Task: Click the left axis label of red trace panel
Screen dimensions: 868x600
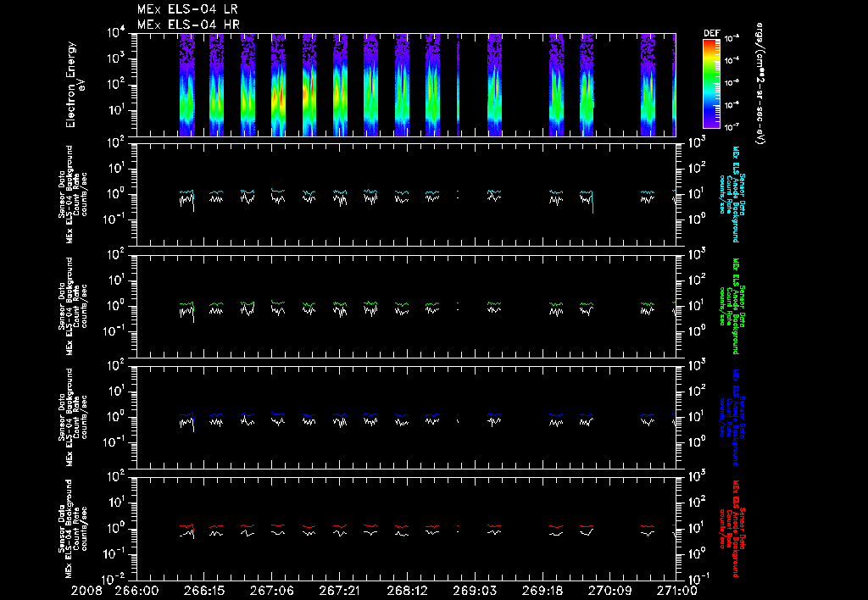Action: [x=73, y=529]
